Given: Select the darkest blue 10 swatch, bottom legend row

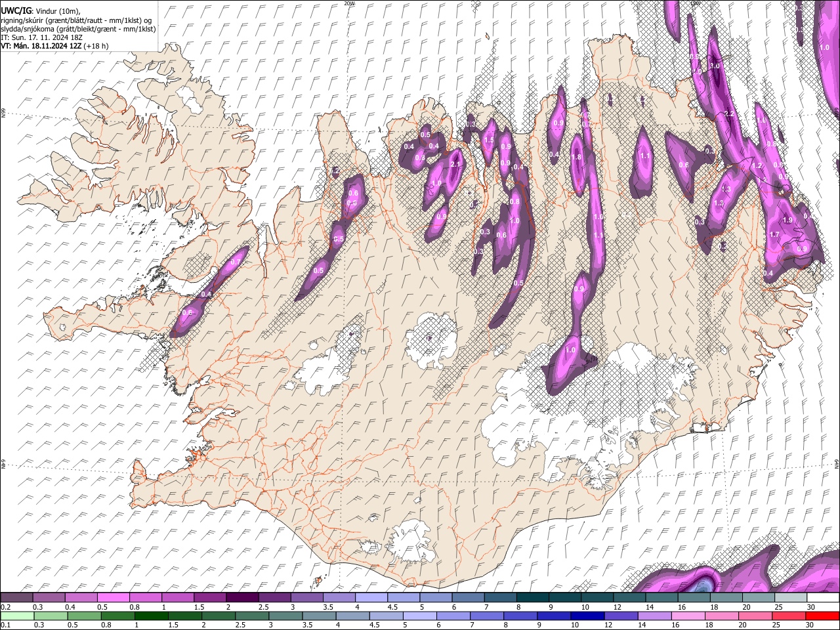Looking at the screenshot, I should (587, 616).
